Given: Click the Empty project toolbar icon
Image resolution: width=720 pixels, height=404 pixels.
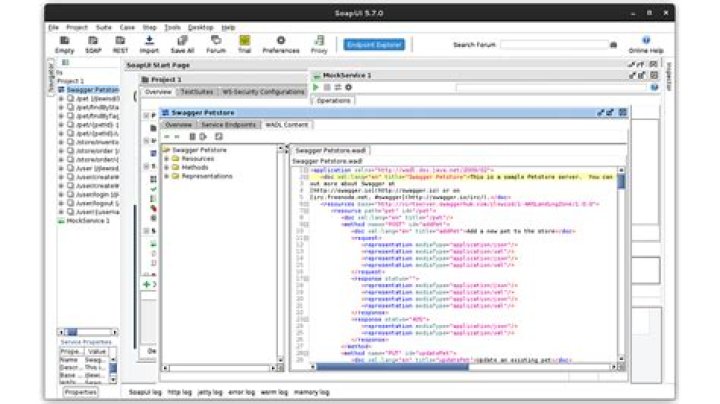Looking at the screenshot, I should click(64, 43).
